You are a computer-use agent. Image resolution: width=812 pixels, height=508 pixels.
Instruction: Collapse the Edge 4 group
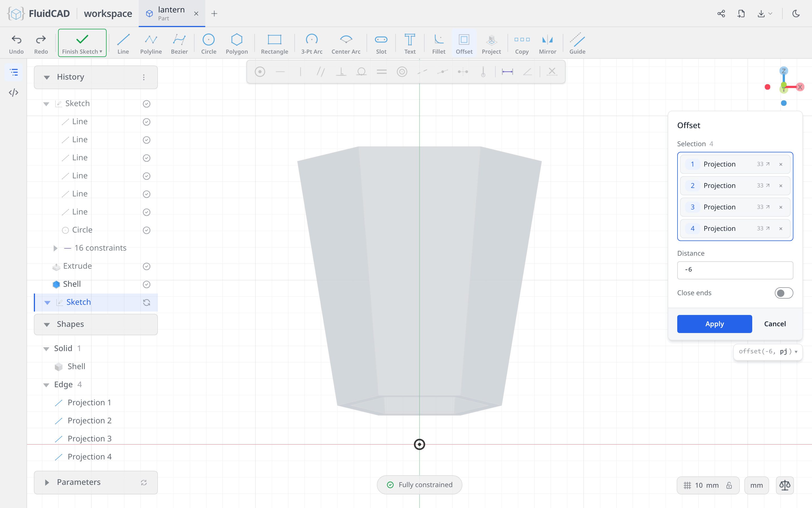pos(46,385)
